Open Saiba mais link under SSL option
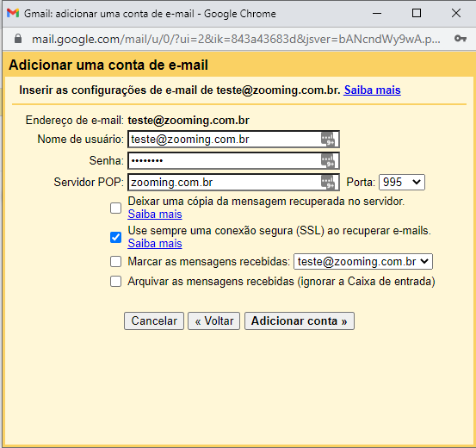 click(x=155, y=244)
